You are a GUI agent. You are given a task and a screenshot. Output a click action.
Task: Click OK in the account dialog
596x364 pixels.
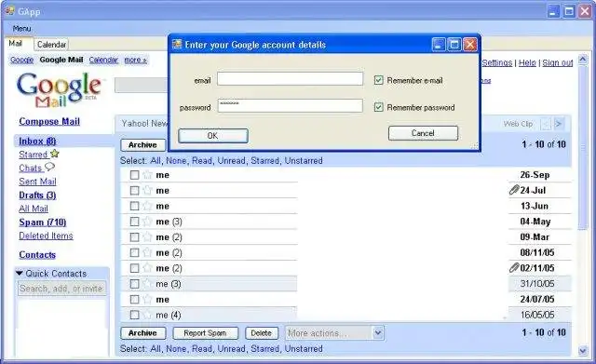[213, 136]
